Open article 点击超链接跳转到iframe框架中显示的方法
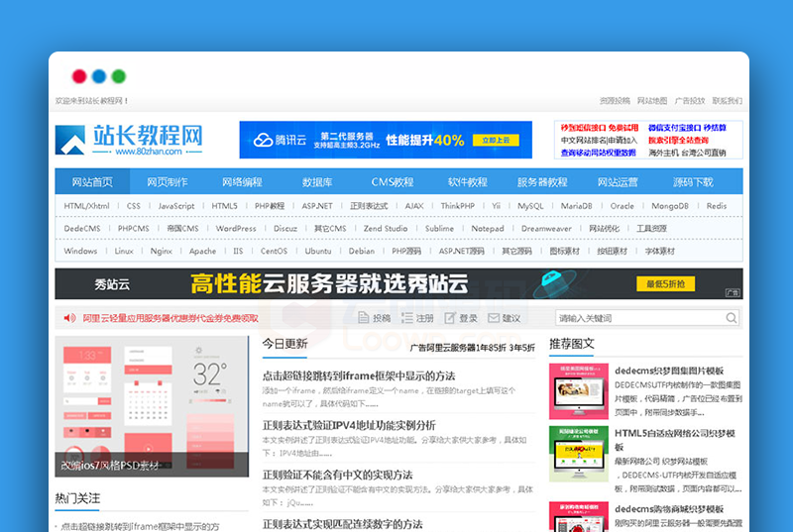This screenshot has width=793, height=532. tap(359, 375)
